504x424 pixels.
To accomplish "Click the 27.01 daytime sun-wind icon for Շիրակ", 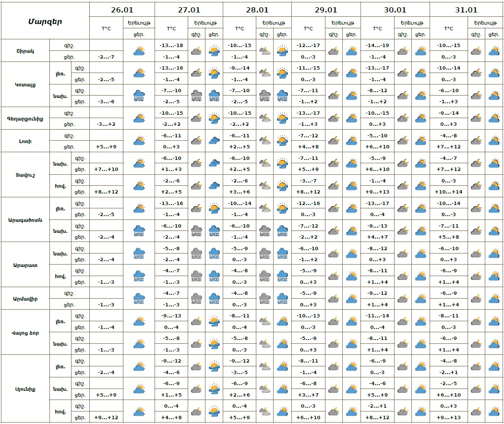I will click(214, 51).
